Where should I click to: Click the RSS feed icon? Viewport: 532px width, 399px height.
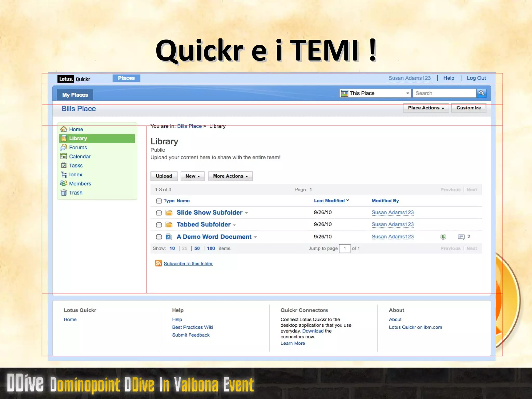pos(158,263)
